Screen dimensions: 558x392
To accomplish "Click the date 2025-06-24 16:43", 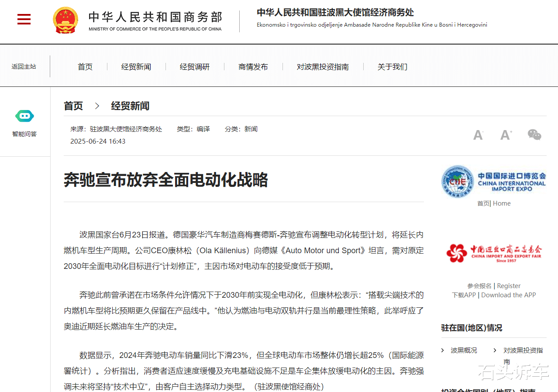I will (x=98, y=141).
